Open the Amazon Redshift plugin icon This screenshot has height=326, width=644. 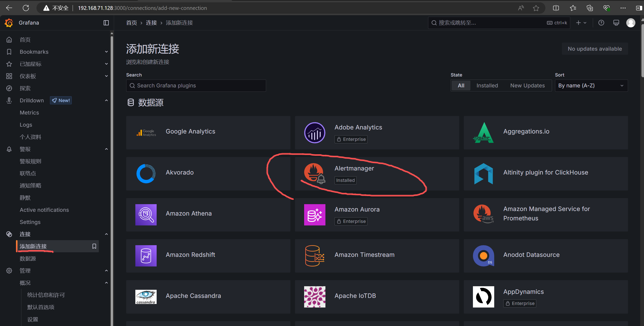[x=146, y=256]
